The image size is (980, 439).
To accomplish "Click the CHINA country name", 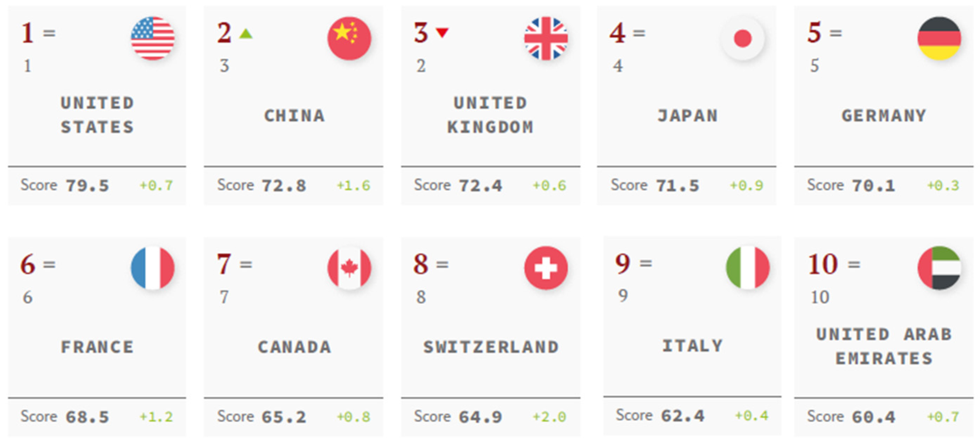I will pyautogui.click(x=294, y=116).
